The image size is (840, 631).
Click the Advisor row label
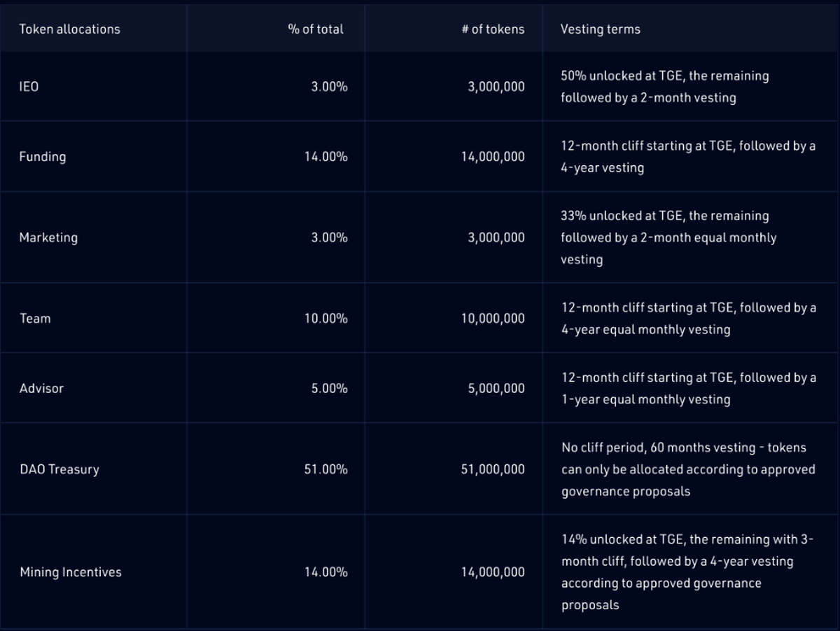pos(41,388)
